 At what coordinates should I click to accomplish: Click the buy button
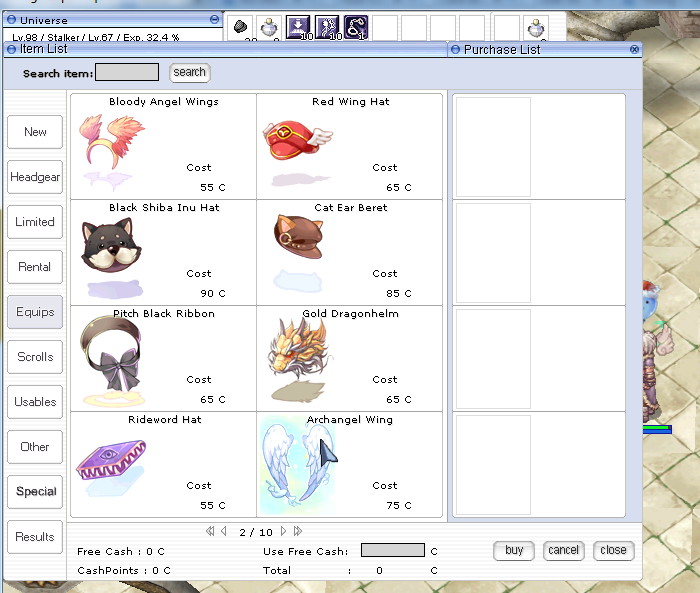[x=514, y=550]
